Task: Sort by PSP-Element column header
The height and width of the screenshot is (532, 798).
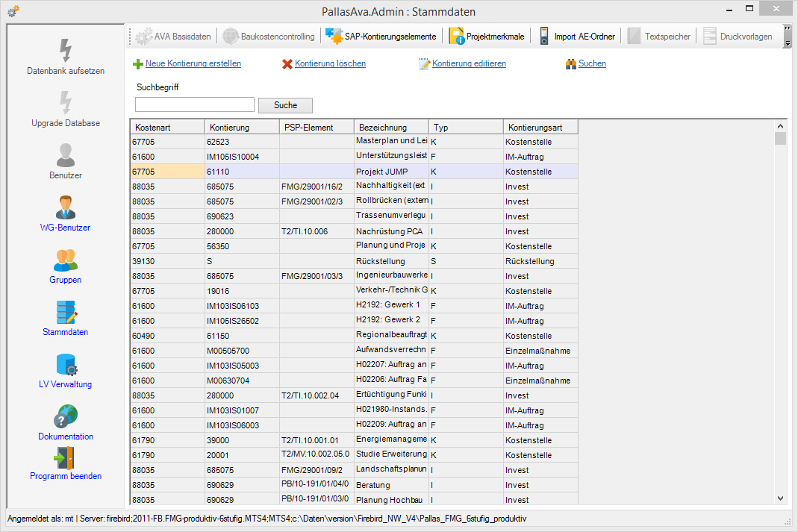Action: coord(317,127)
